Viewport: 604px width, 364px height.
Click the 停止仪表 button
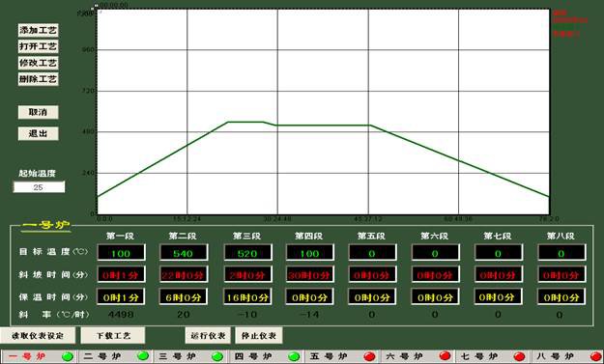coord(259,336)
